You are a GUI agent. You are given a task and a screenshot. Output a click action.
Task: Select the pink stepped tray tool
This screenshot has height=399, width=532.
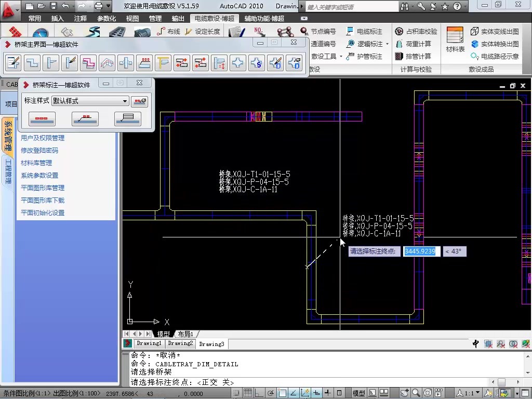click(88, 63)
